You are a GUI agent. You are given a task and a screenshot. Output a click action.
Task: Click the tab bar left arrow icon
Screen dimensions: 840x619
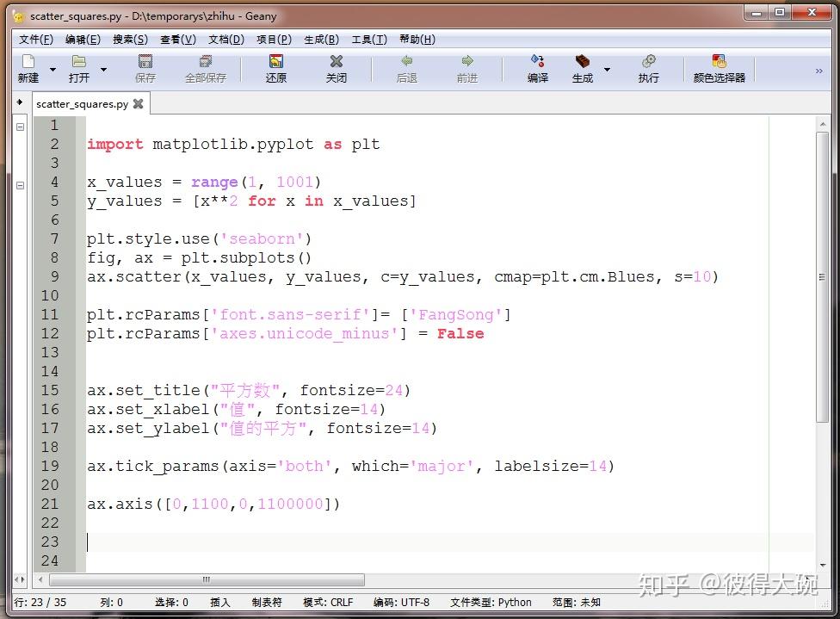(x=20, y=102)
